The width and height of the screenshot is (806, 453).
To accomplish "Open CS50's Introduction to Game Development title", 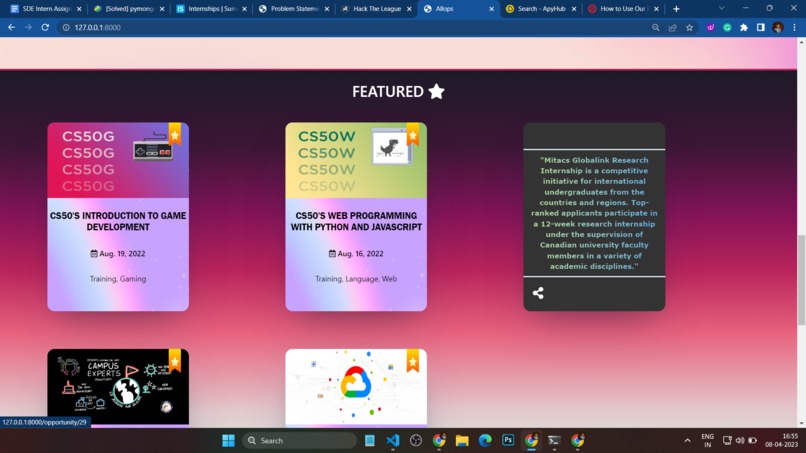I will [x=118, y=221].
